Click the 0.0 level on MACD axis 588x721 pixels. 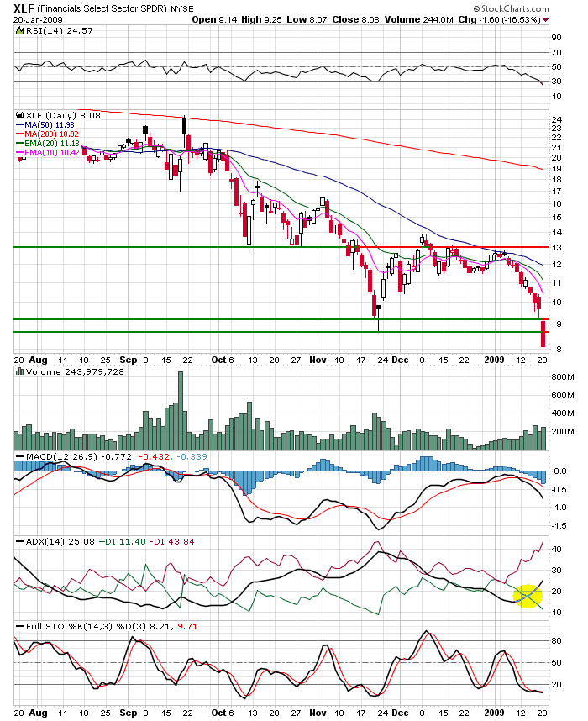560,471
